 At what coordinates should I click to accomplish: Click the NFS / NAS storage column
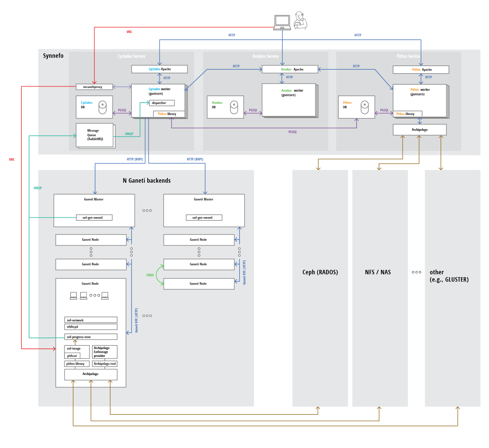[380, 288]
